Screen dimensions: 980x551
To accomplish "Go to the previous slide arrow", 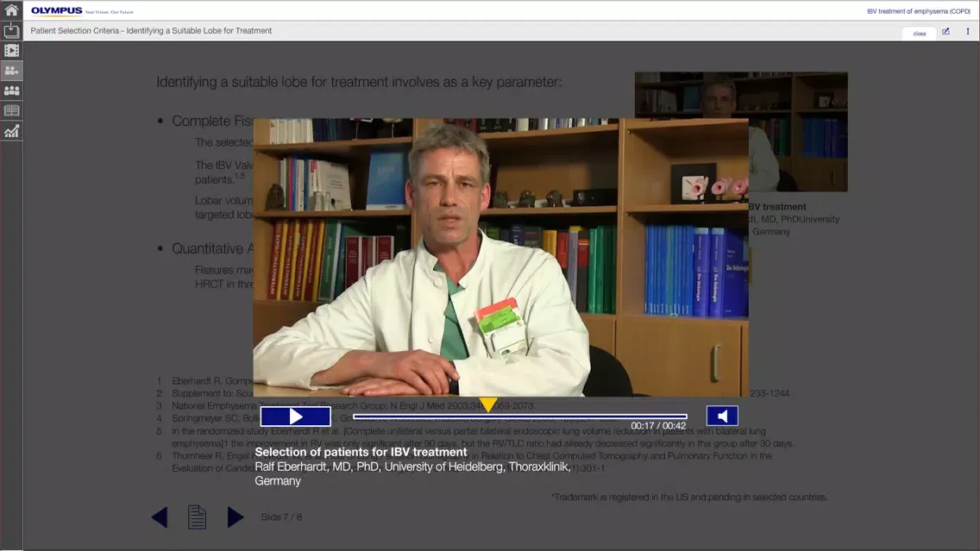I will (160, 517).
